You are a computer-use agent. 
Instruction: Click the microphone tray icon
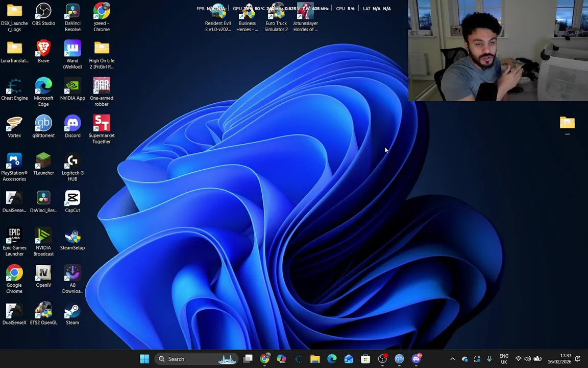pyautogui.click(x=489, y=359)
